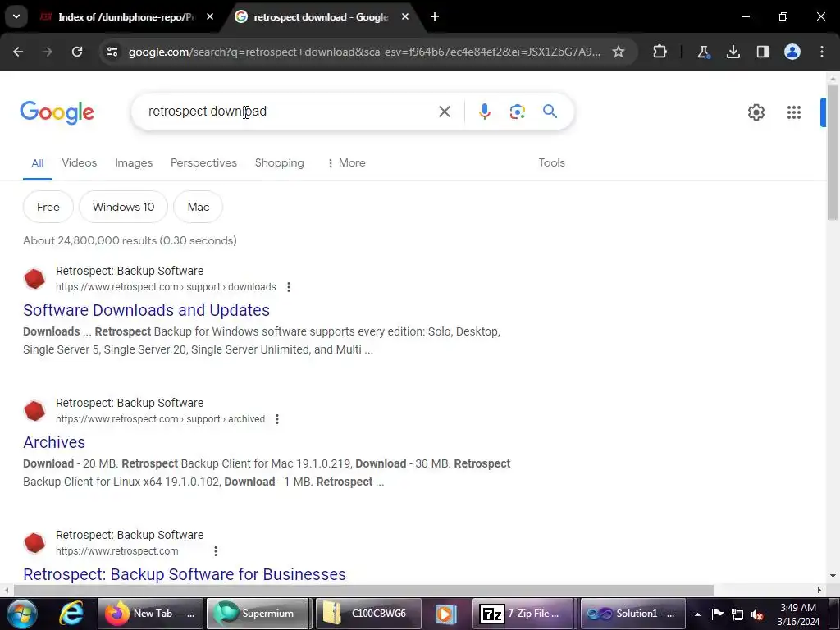Viewport: 840px width, 630px height.
Task: Switch to Videos results
Action: pos(80,163)
